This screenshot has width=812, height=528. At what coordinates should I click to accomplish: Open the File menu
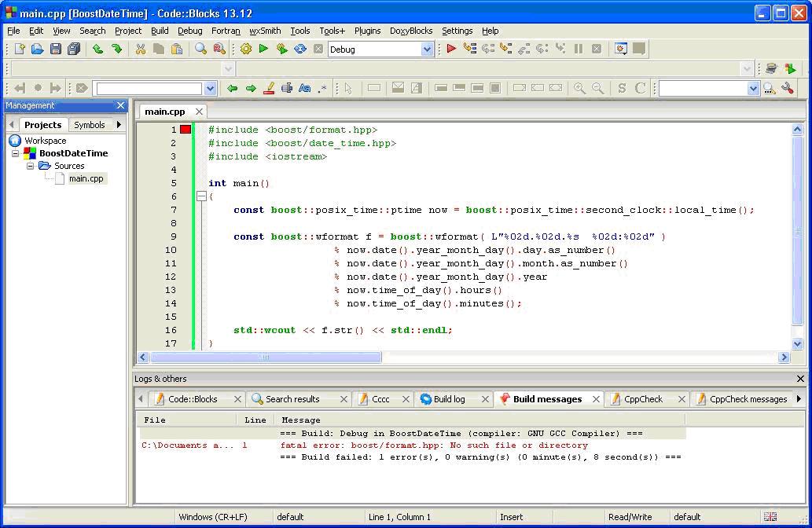pyautogui.click(x=13, y=31)
